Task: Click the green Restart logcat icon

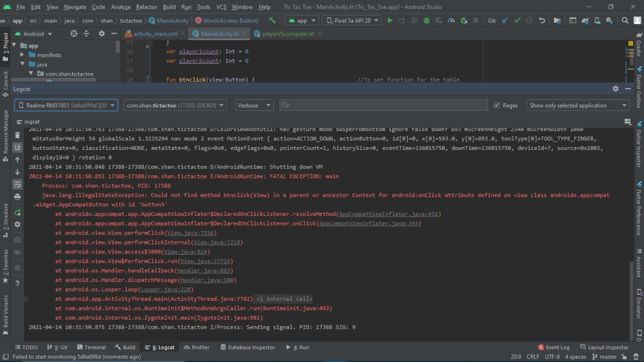Action: (x=17, y=212)
